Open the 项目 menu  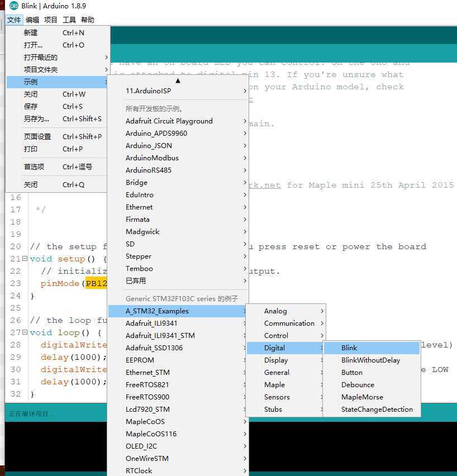pyautogui.click(x=50, y=20)
